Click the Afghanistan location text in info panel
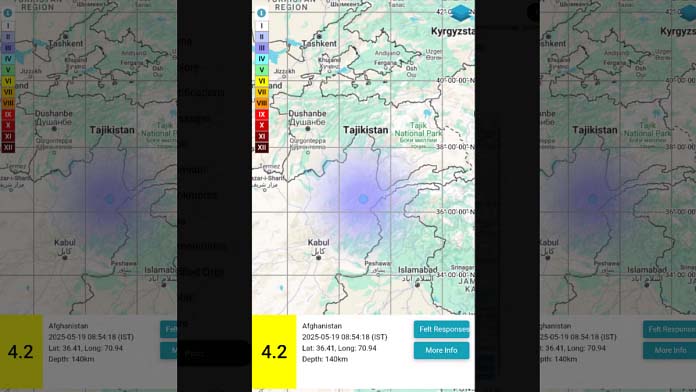This screenshot has width=696, height=392. pos(322,326)
